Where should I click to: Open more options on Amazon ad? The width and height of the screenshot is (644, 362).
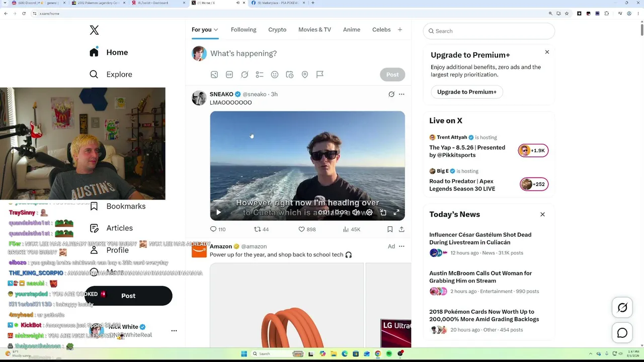click(401, 246)
